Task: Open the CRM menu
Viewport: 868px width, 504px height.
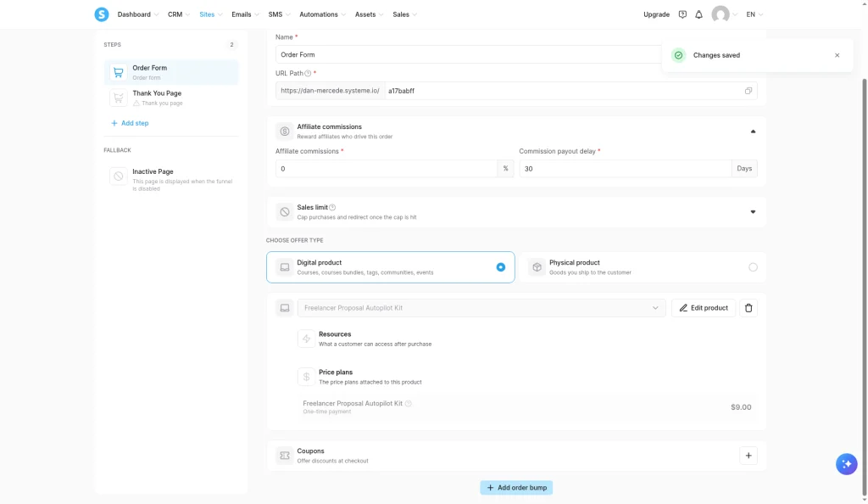Action: (x=179, y=14)
